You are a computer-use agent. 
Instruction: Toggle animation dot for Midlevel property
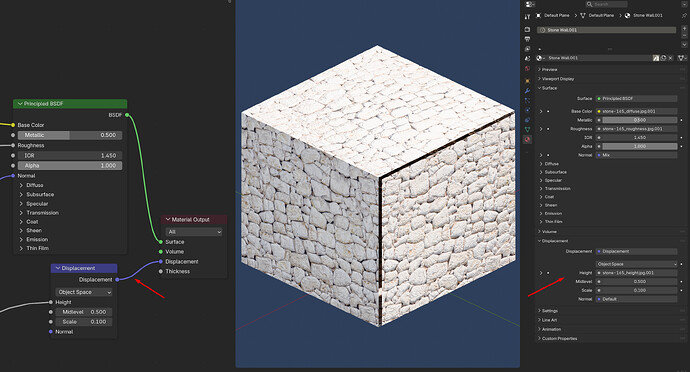682,281
